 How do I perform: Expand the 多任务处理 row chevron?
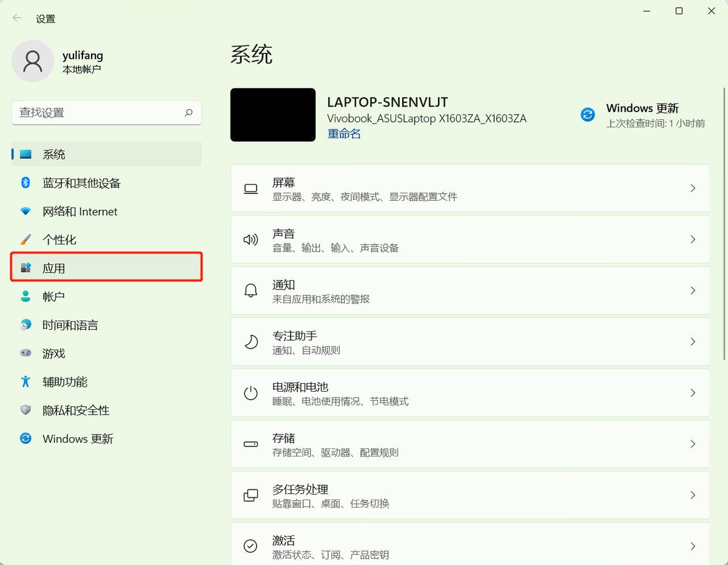[692, 495]
